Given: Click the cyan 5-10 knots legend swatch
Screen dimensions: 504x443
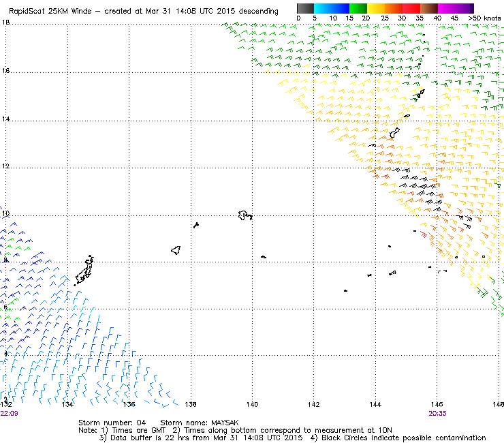Looking at the screenshot, I should [x=323, y=8].
